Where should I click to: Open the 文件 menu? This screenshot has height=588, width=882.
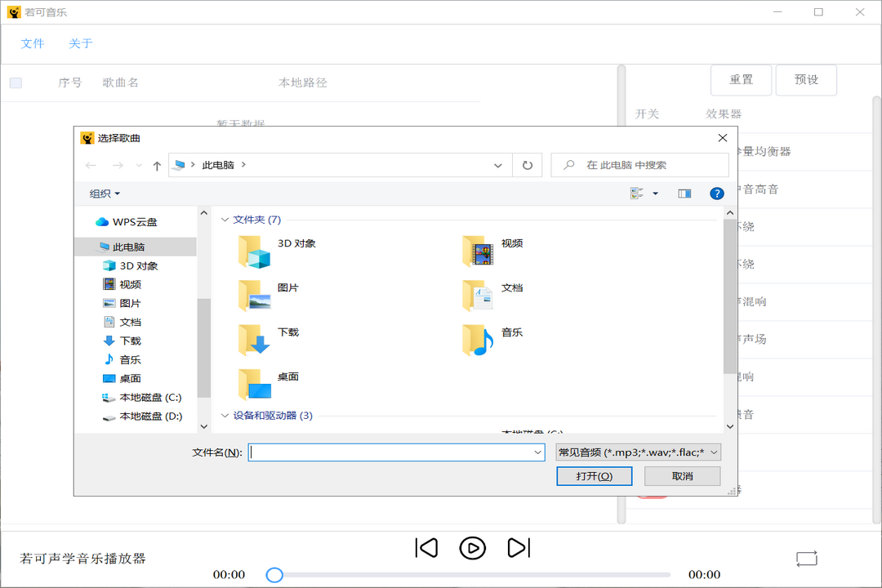33,43
